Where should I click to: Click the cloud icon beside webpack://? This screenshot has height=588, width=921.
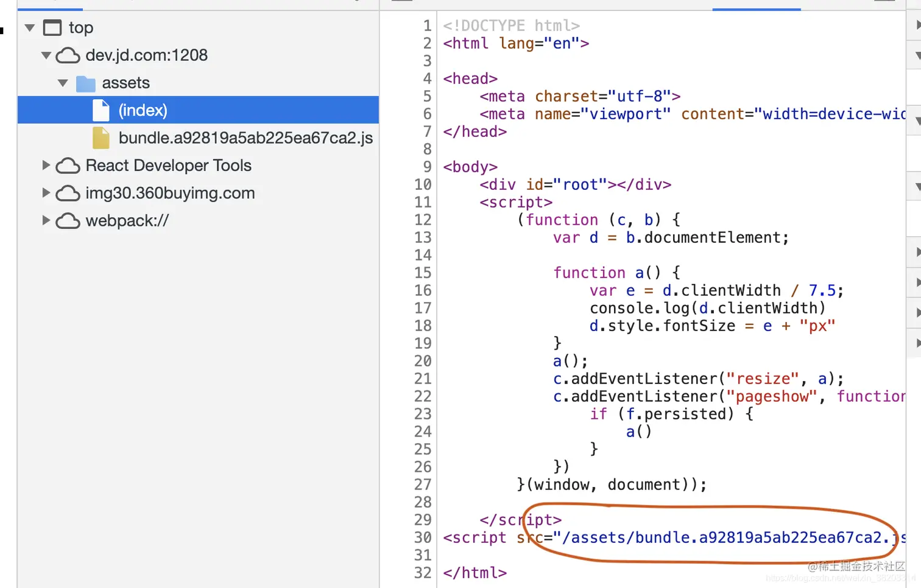pyautogui.click(x=68, y=220)
